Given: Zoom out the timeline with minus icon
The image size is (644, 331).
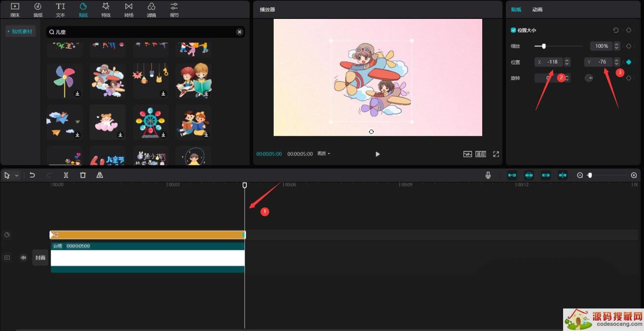Looking at the screenshot, I should pos(580,175).
